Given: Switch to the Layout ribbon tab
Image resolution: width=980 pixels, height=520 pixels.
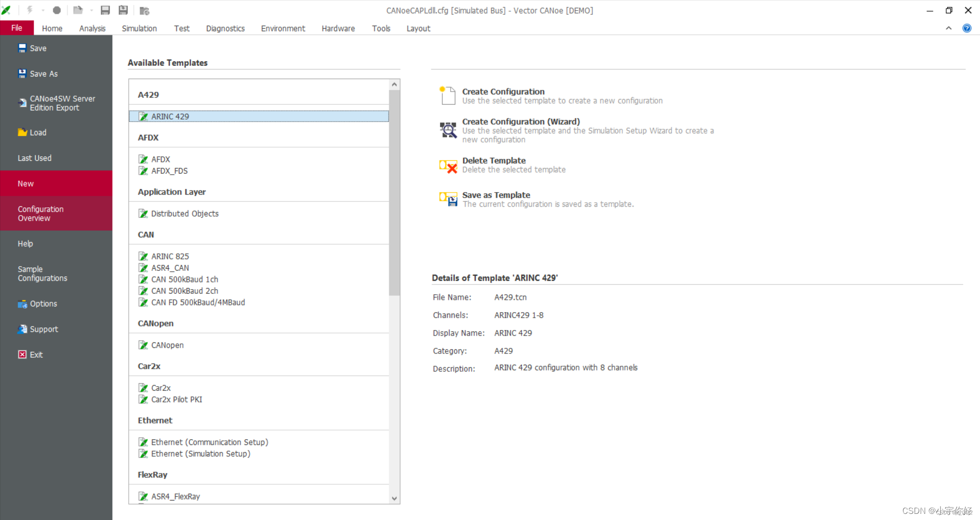Looking at the screenshot, I should [418, 29].
